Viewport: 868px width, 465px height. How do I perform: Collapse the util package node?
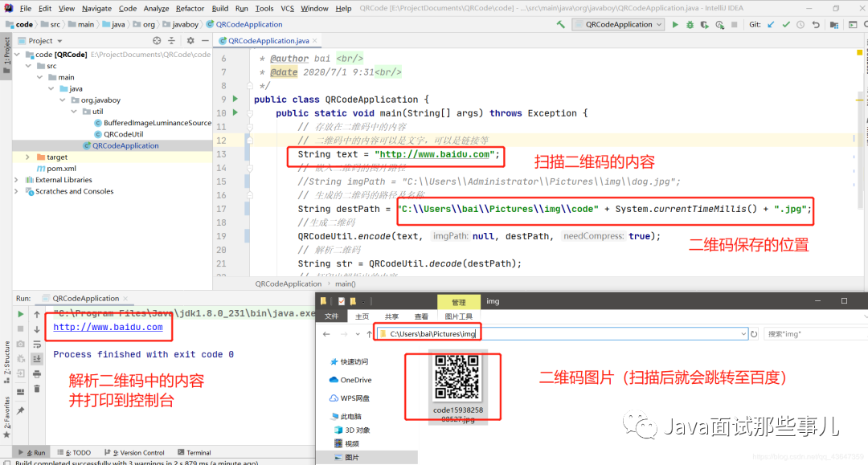(x=74, y=112)
